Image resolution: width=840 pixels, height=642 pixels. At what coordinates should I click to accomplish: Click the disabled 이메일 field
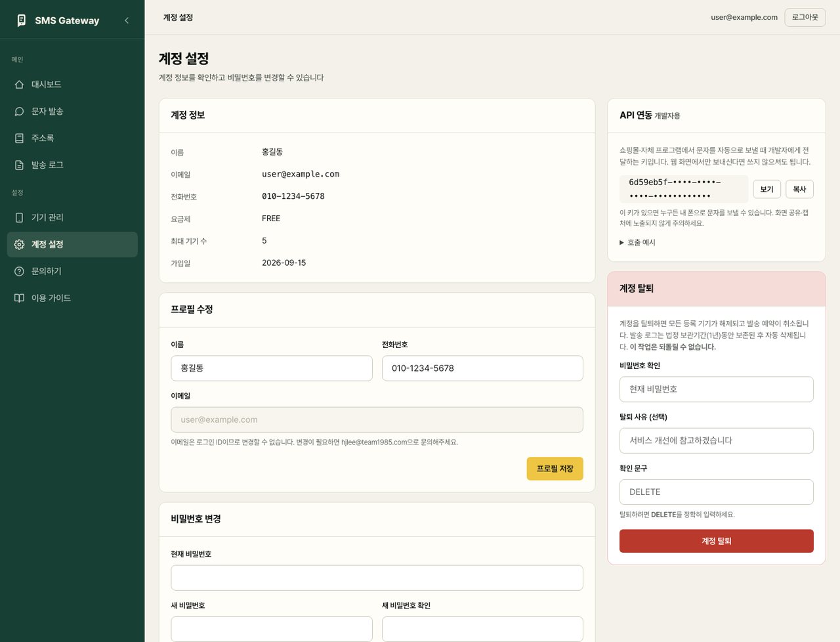(377, 419)
